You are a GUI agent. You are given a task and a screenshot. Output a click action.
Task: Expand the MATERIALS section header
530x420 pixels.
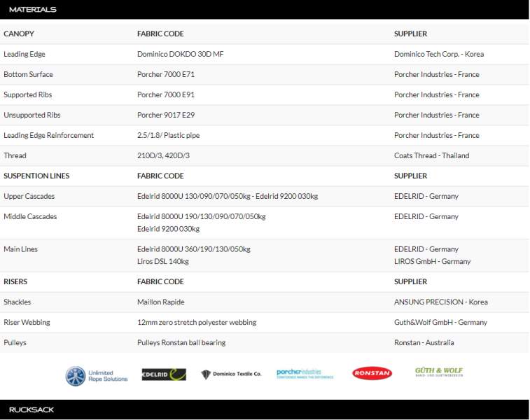[265, 10]
